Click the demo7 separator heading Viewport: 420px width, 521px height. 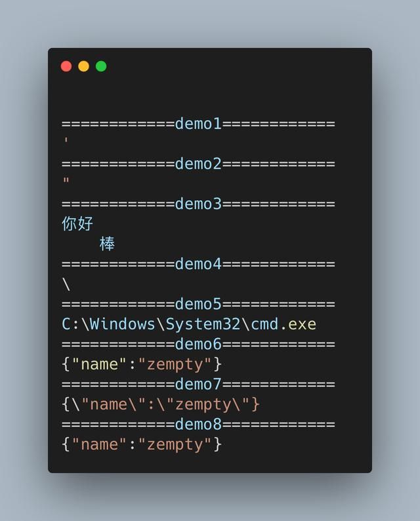[x=198, y=384]
